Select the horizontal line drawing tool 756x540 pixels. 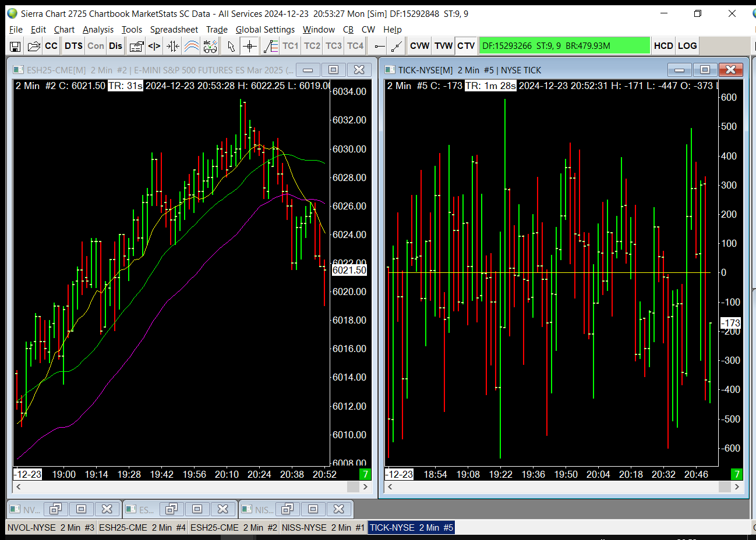coord(379,46)
